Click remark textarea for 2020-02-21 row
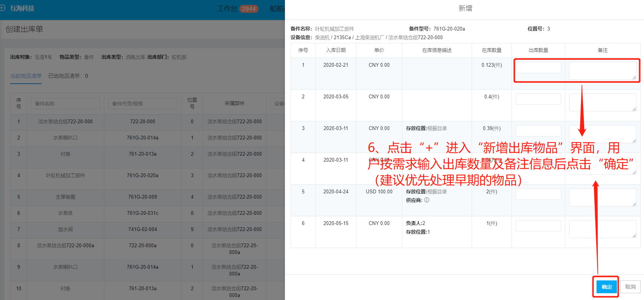Screen dimensions: 644x300 (603, 71)
